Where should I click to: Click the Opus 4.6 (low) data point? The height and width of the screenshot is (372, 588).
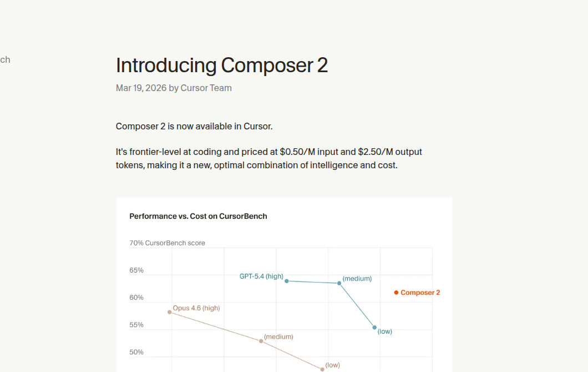(x=322, y=369)
